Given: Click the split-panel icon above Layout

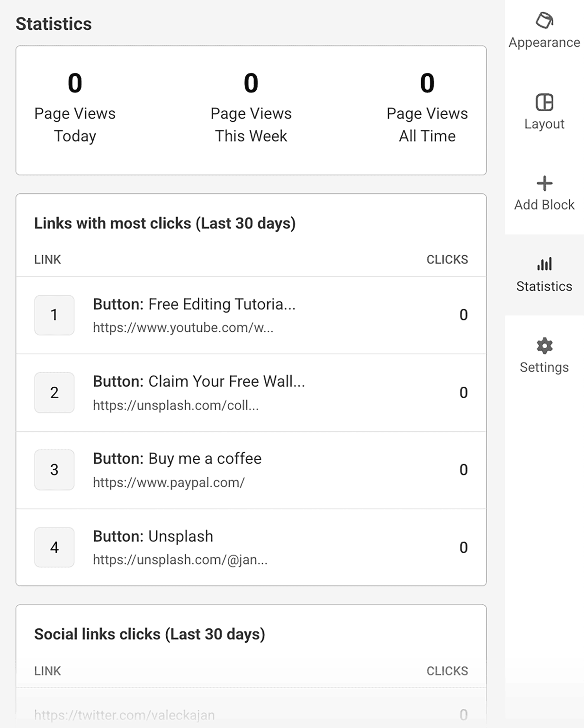Looking at the screenshot, I should coord(544,102).
